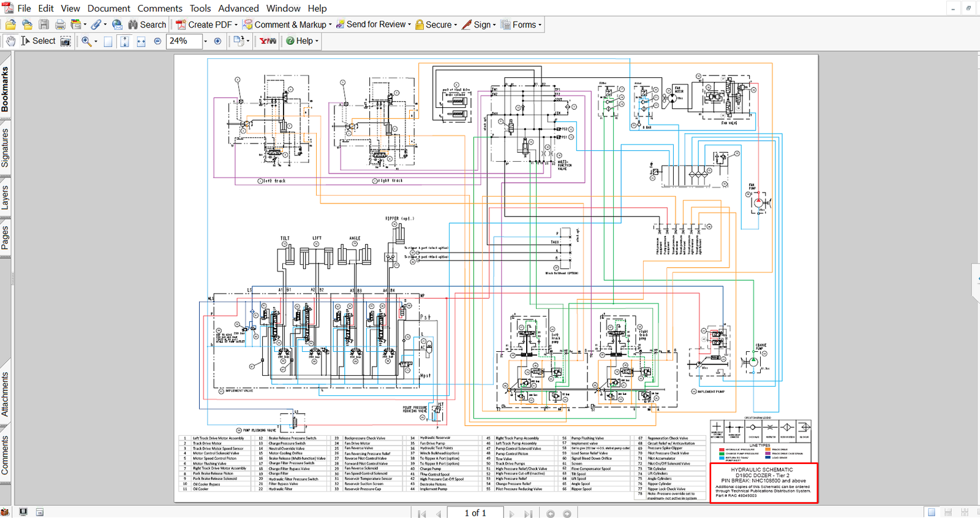Click the page number input field
980x518 pixels.
coord(475,512)
